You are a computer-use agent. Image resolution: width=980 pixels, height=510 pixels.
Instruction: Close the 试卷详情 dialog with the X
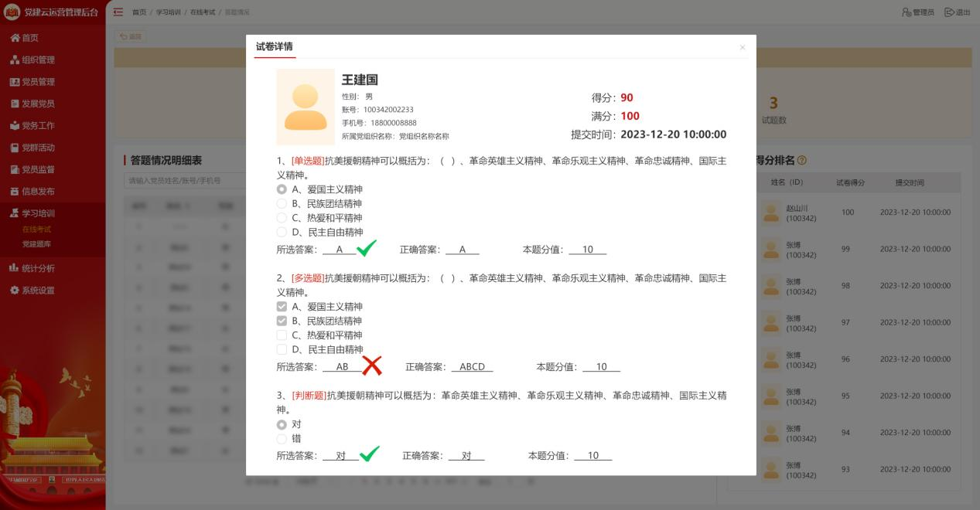coord(743,47)
